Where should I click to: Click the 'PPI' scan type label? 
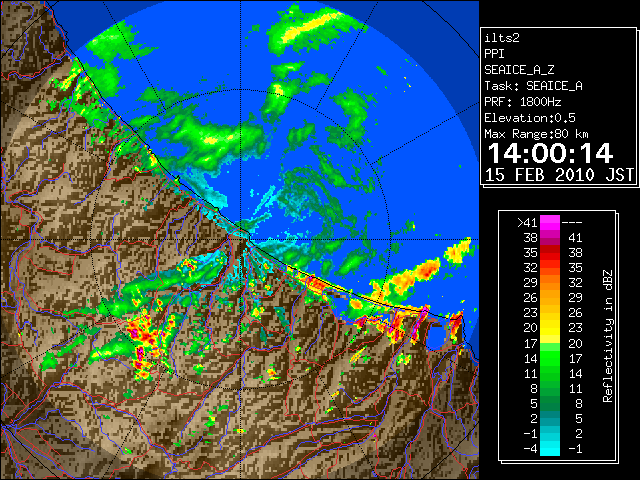(x=494, y=54)
